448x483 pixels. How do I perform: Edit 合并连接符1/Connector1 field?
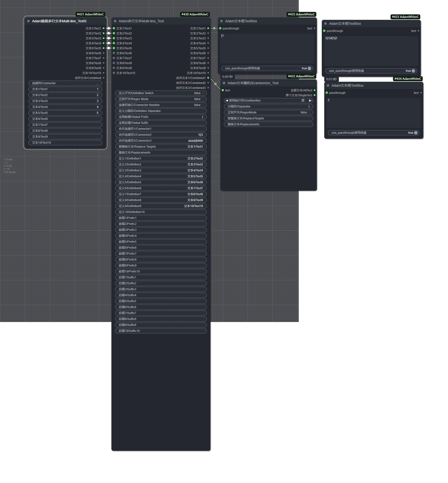pyautogui.click(x=161, y=129)
